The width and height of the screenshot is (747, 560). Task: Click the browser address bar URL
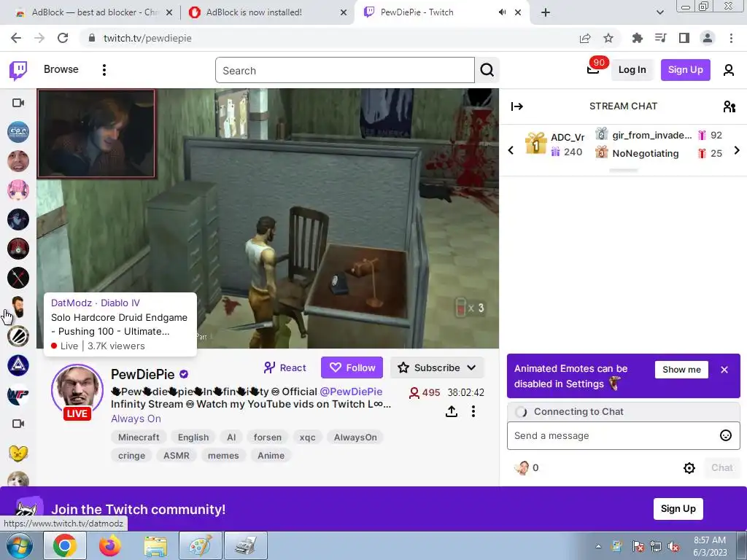(x=147, y=38)
